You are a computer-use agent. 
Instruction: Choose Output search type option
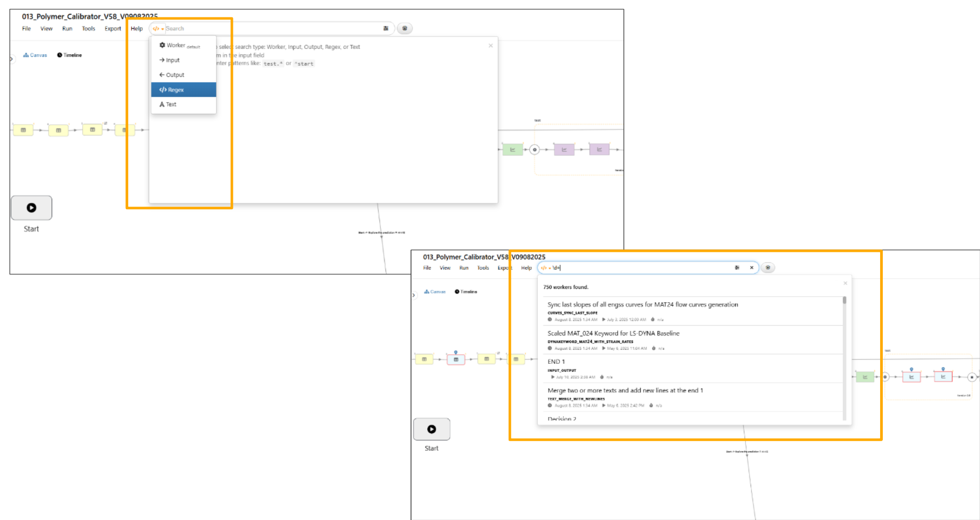click(183, 75)
